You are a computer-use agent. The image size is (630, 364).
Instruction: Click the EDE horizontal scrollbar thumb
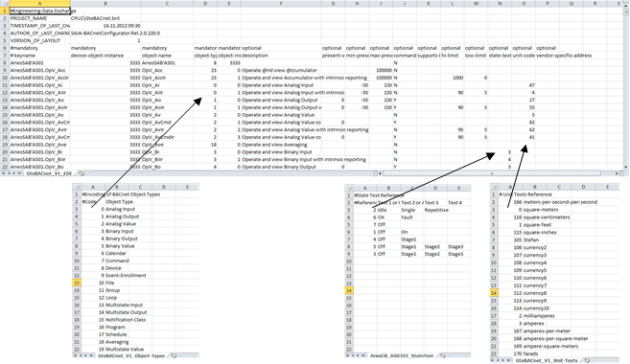pos(492,173)
